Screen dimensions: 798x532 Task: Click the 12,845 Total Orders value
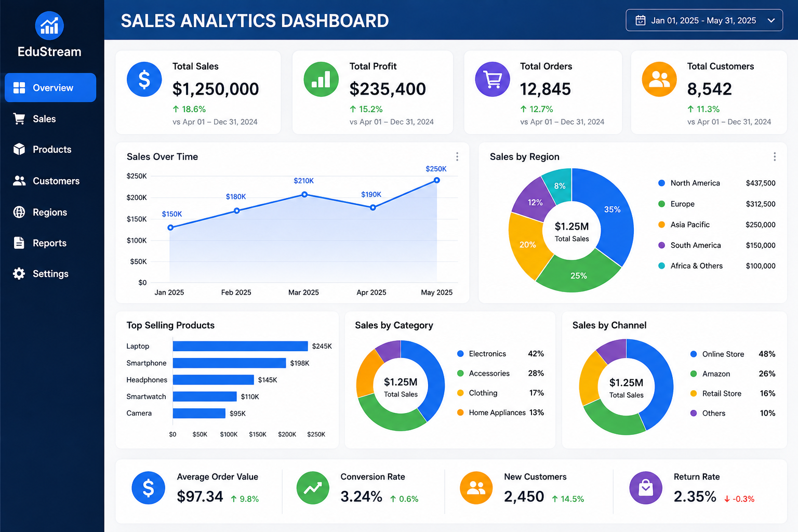546,89
